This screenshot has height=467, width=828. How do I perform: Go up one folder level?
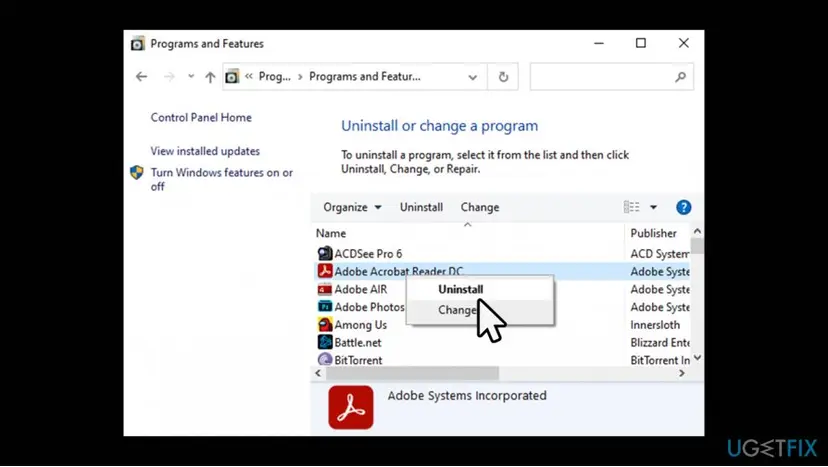(x=210, y=77)
